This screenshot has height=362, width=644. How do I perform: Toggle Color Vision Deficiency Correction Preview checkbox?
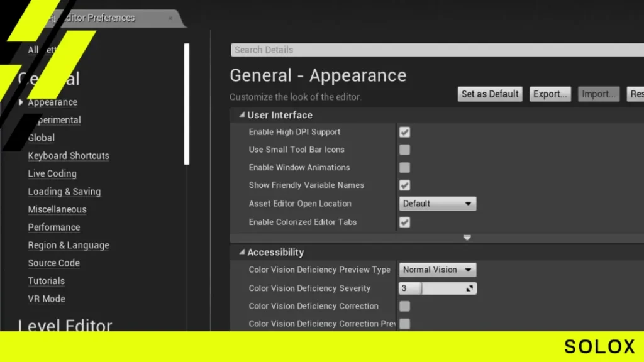[404, 324]
